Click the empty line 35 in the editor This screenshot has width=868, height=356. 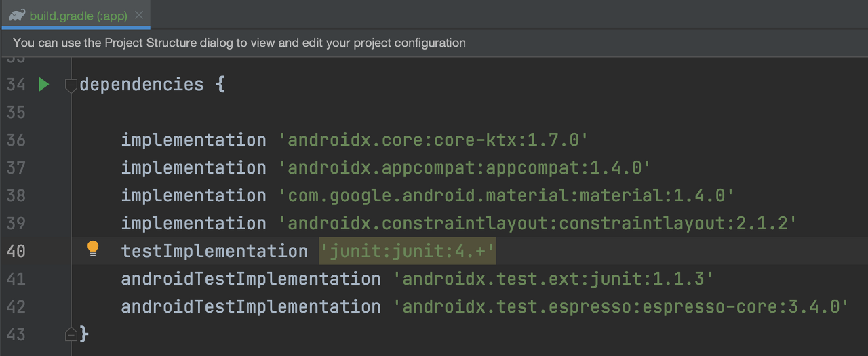click(468, 113)
